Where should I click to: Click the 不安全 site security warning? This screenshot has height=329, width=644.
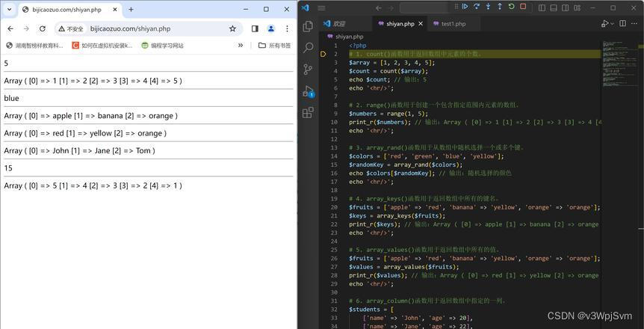(x=71, y=28)
